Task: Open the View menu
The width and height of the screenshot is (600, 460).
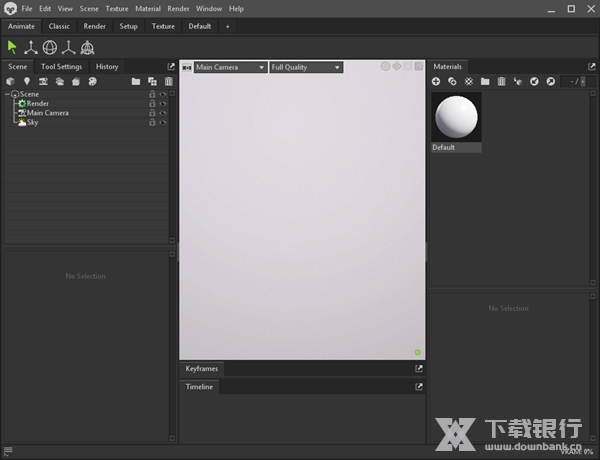Action: pos(65,8)
